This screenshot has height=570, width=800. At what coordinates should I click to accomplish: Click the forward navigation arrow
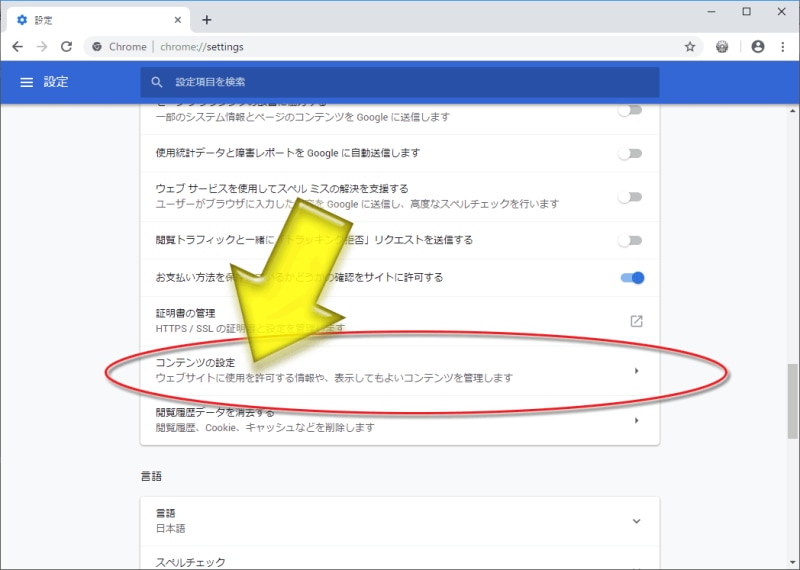coord(42,47)
